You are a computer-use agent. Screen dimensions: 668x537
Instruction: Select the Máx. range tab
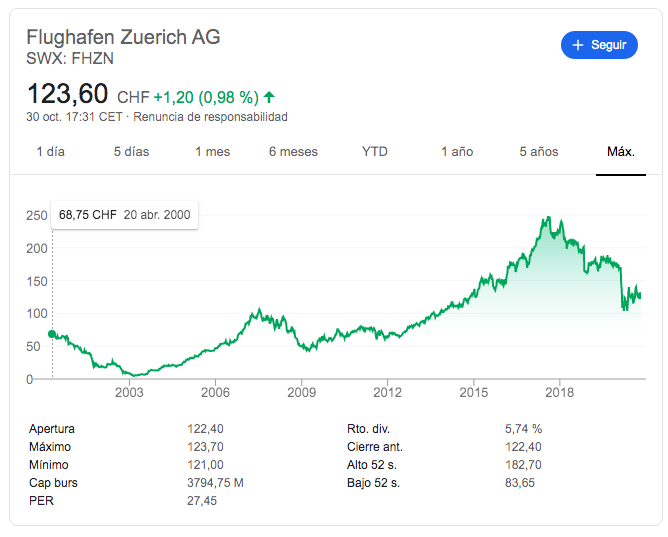click(621, 152)
